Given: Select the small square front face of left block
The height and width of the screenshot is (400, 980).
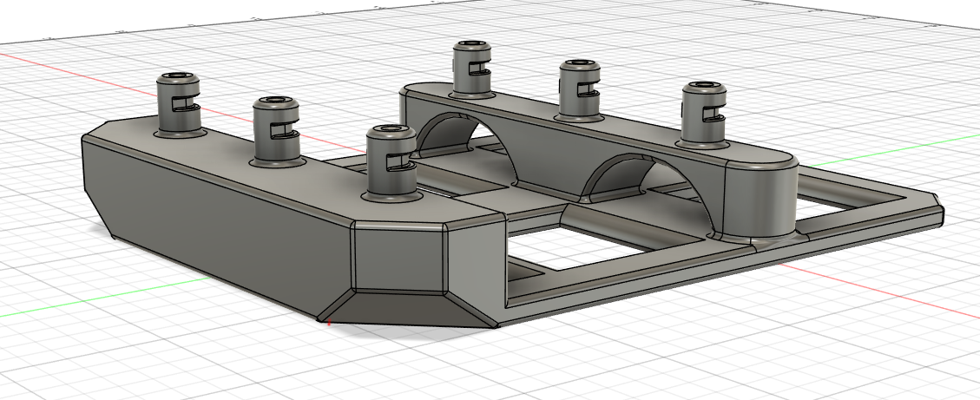Looking at the screenshot, I should [x=400, y=259].
